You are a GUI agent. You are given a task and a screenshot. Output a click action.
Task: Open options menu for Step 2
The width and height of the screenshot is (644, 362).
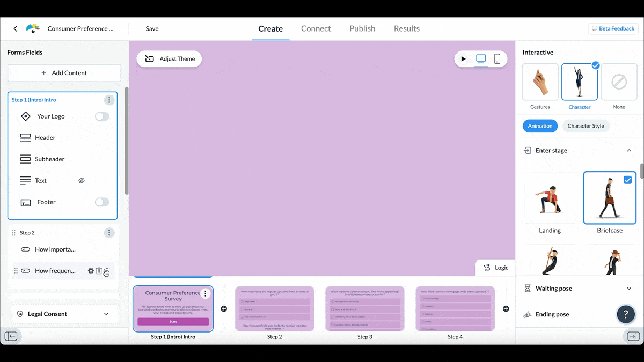coord(109,233)
